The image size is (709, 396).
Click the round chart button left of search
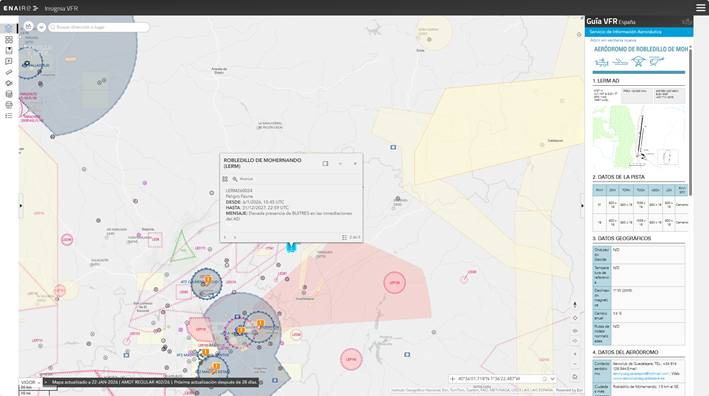pos(28,27)
